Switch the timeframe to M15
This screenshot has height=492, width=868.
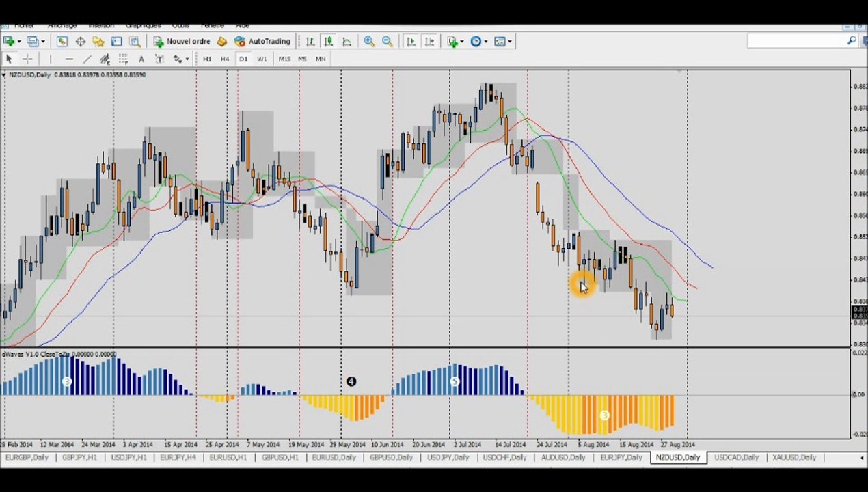click(284, 59)
